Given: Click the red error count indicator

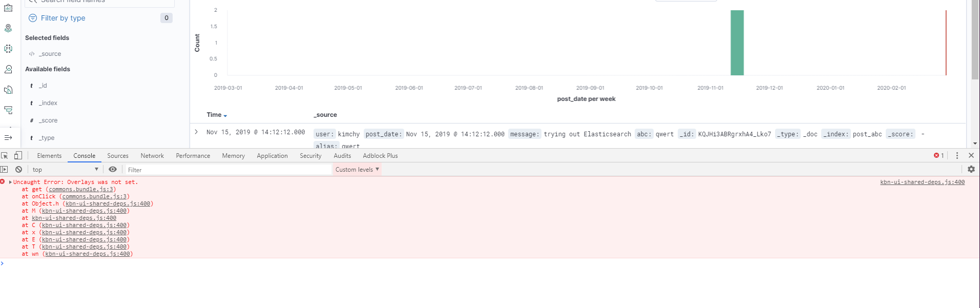Looking at the screenshot, I should click(x=939, y=155).
